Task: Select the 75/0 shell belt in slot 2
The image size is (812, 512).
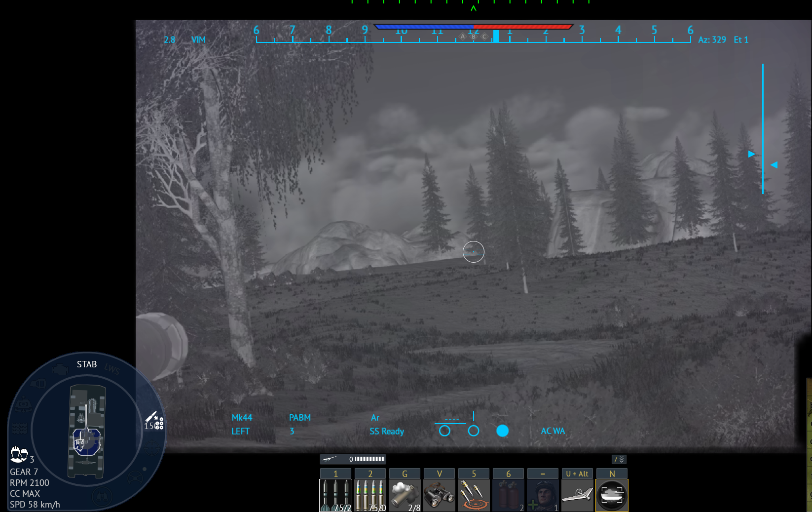Action: coord(370,495)
